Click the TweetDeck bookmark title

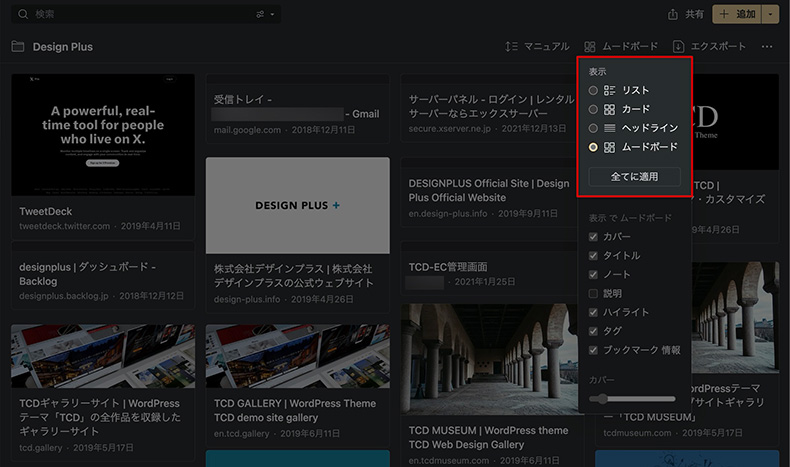pyautogui.click(x=45, y=212)
